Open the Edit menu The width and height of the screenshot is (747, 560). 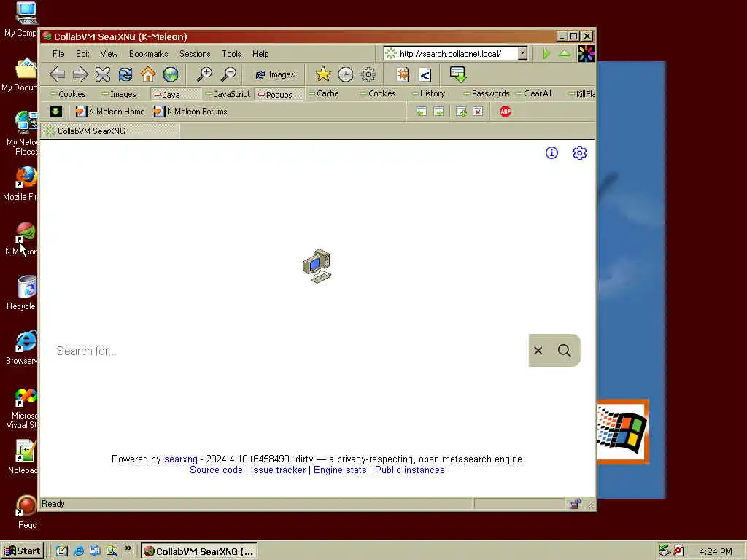(x=82, y=54)
